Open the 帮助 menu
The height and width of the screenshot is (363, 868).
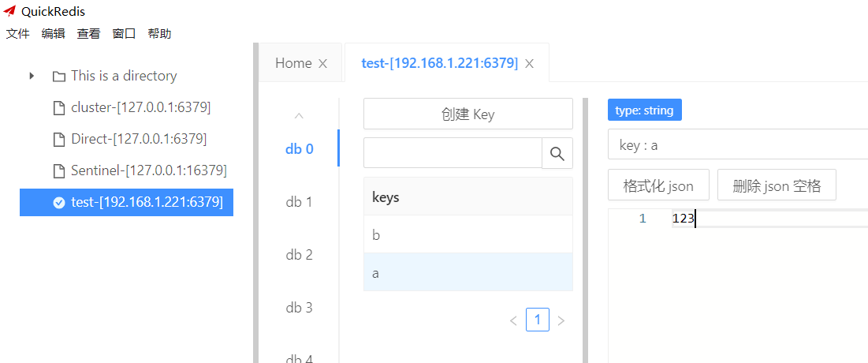(159, 34)
